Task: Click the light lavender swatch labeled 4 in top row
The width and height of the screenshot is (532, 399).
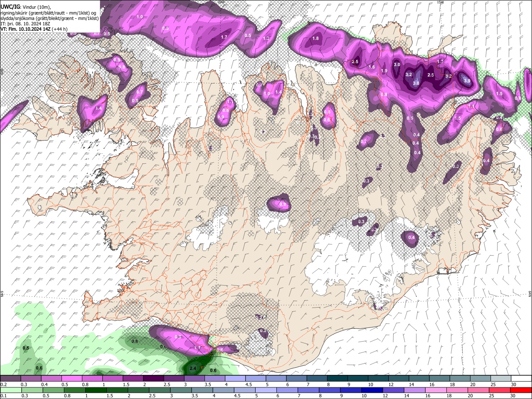Action: pos(234,379)
